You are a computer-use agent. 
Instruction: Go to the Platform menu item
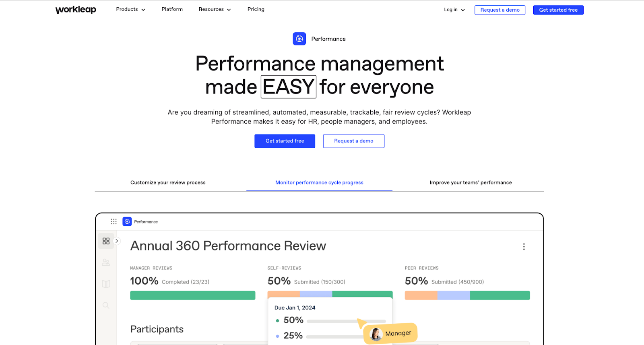(172, 9)
